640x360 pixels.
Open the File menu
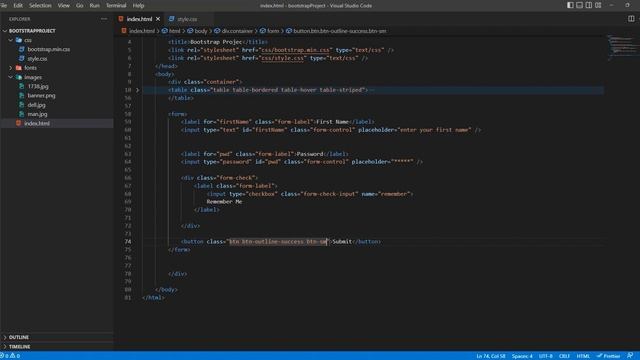tap(4, 6)
